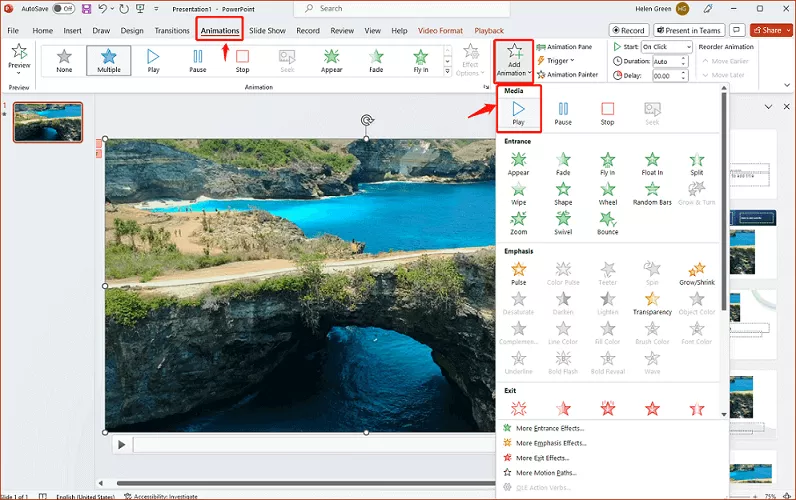Apply the Random Bars entrance effect
The image size is (796, 500).
[652, 194]
